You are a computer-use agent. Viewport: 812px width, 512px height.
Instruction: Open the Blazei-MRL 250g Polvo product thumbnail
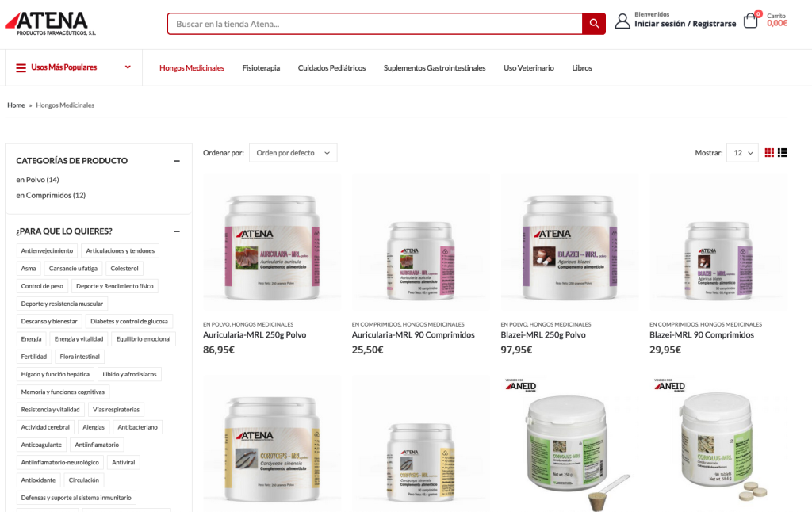pos(569,243)
